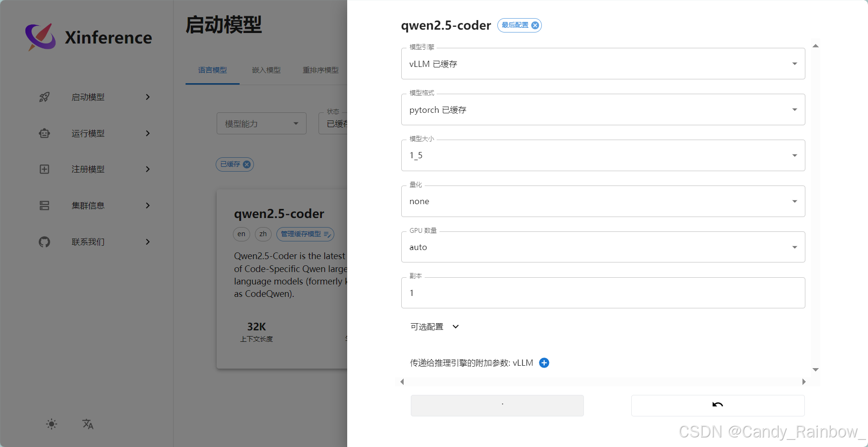
Task: Open 模型格式 dropdown showing pytorch
Action: click(603, 109)
